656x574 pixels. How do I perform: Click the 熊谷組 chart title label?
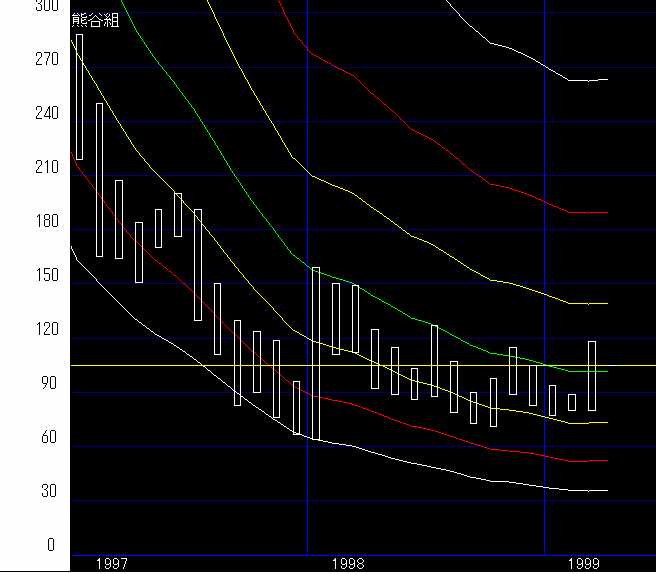(x=96, y=21)
